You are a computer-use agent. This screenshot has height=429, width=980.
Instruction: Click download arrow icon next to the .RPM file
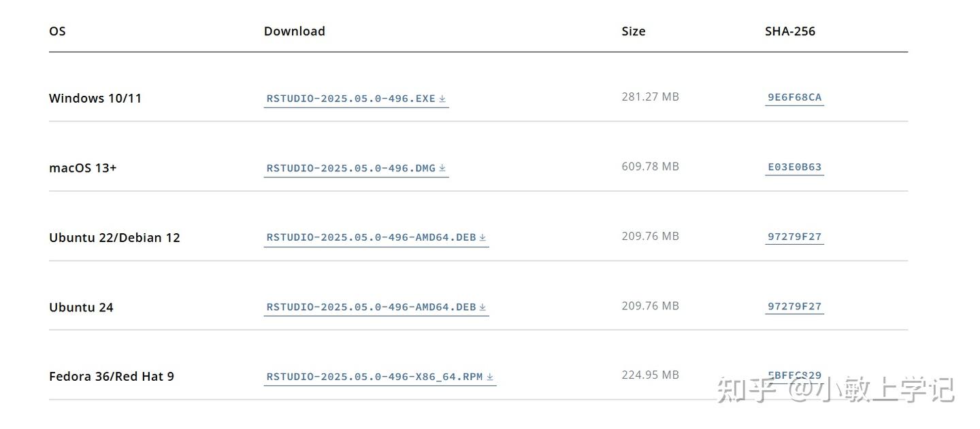tap(490, 377)
